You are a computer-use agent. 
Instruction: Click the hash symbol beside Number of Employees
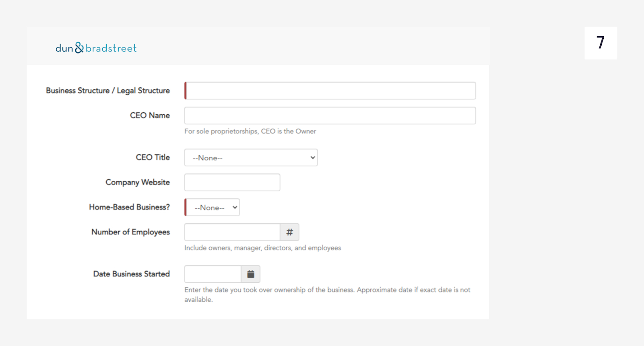click(289, 232)
